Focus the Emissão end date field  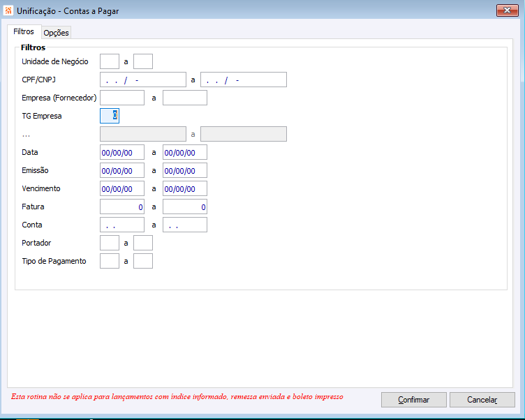tap(185, 170)
